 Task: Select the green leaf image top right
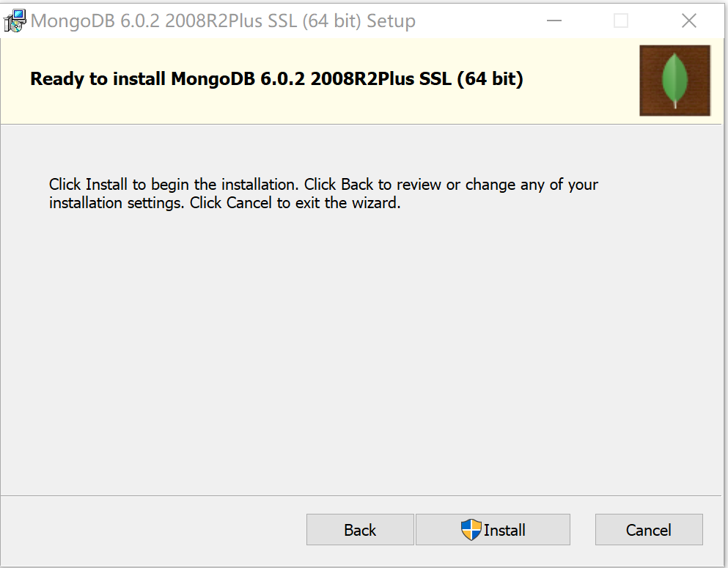pos(674,81)
